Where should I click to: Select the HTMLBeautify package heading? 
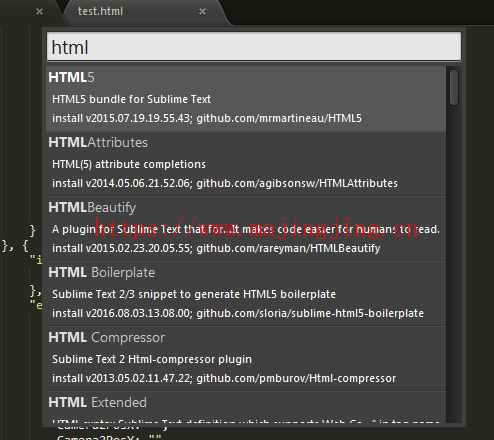(x=92, y=208)
